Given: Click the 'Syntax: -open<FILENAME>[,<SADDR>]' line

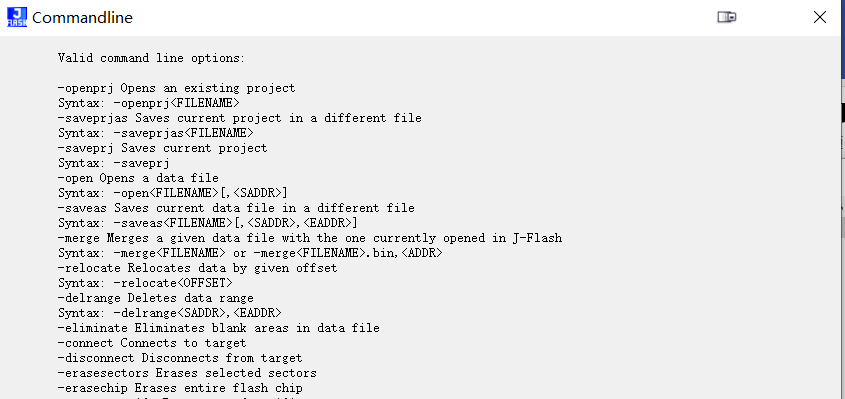Looking at the screenshot, I should coord(173,193).
